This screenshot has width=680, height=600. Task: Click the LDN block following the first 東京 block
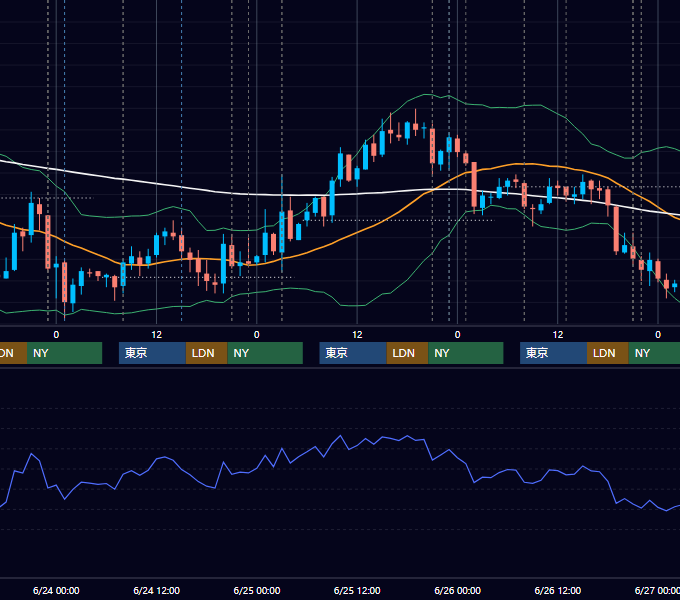[x=206, y=353]
